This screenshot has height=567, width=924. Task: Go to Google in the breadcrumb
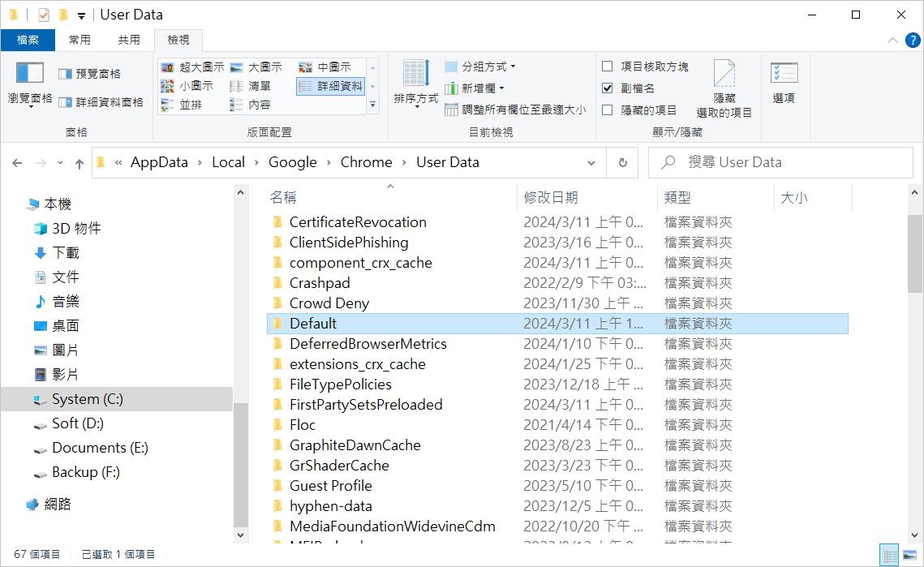[293, 163]
